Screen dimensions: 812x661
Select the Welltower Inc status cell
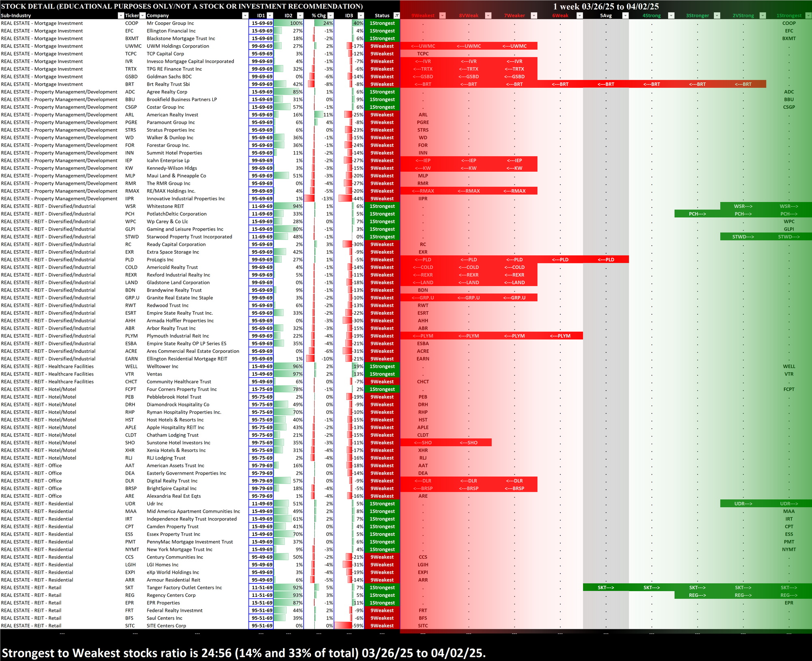[x=382, y=366]
